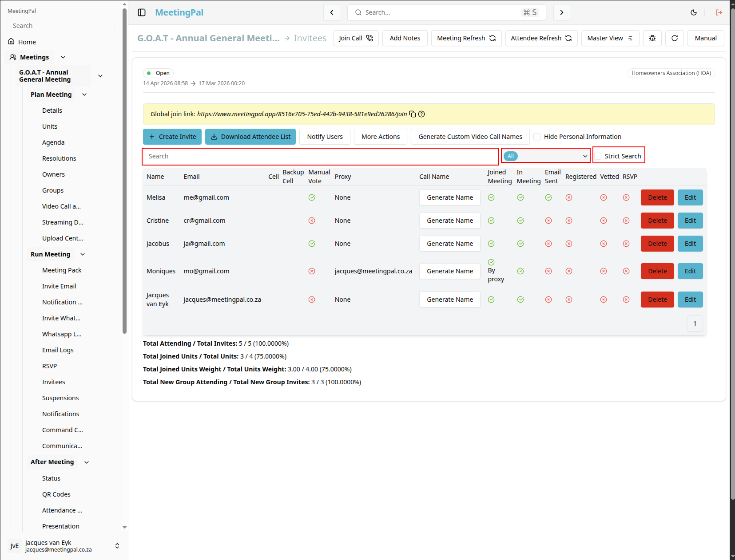Switch to dark mode moon icon
735x560 pixels.
pyautogui.click(x=694, y=12)
